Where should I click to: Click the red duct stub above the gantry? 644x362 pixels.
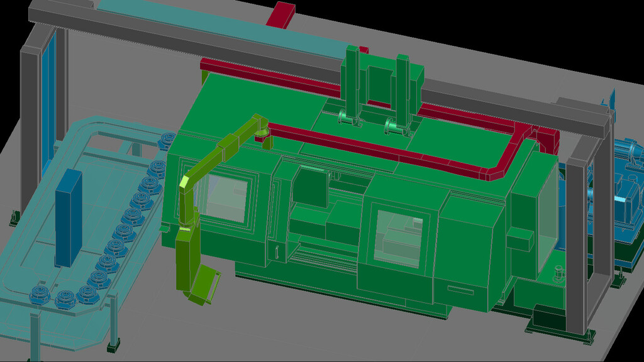point(280,14)
